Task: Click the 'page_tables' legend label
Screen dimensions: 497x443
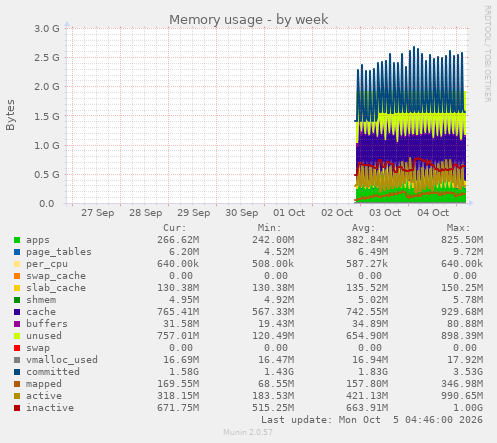Action: (x=59, y=252)
